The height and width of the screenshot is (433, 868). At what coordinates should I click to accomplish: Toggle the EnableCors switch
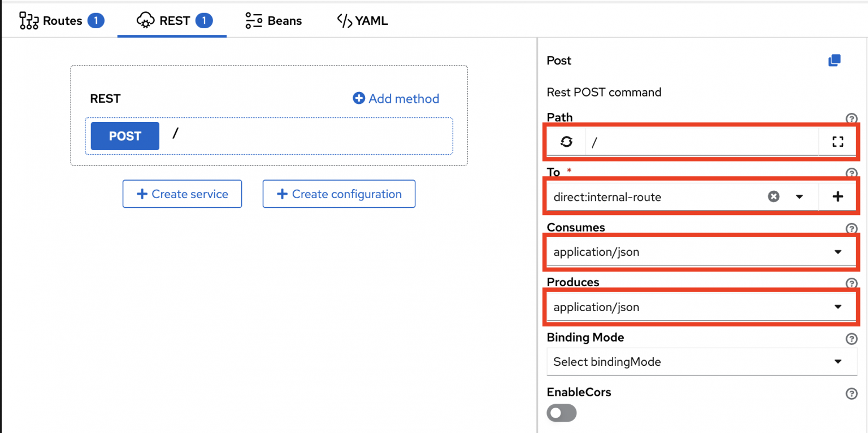pos(562,413)
